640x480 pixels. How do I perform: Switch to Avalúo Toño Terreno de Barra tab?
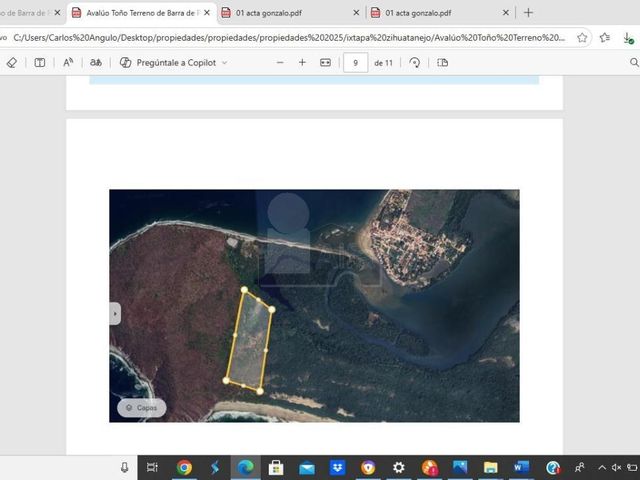[142, 13]
